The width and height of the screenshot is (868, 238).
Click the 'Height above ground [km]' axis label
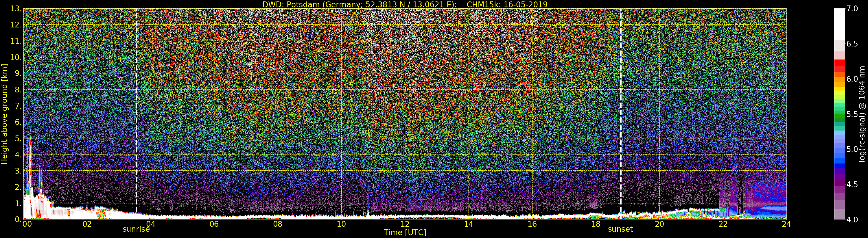pos(4,114)
